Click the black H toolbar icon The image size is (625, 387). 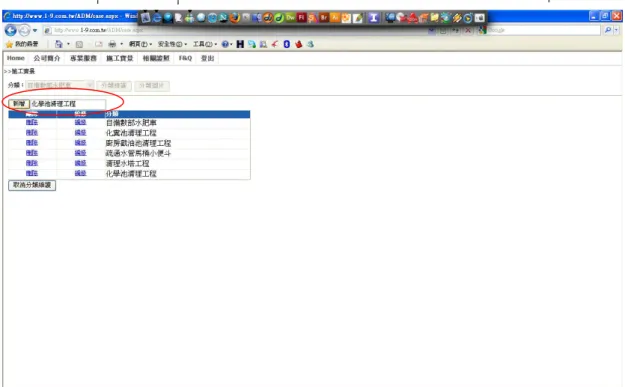coord(240,44)
